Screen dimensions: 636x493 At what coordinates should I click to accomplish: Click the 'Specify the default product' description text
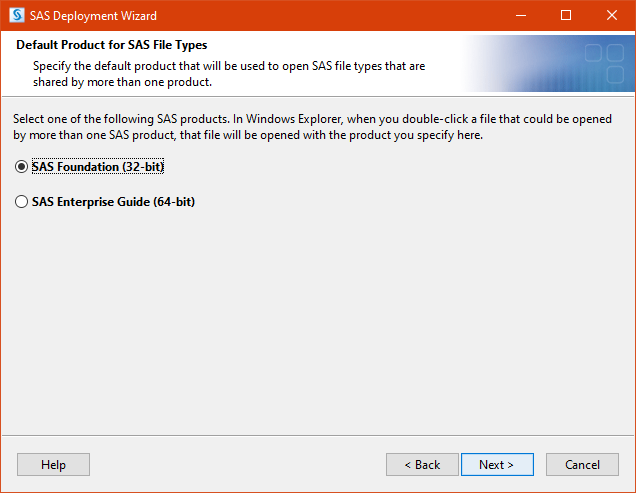coord(229,74)
